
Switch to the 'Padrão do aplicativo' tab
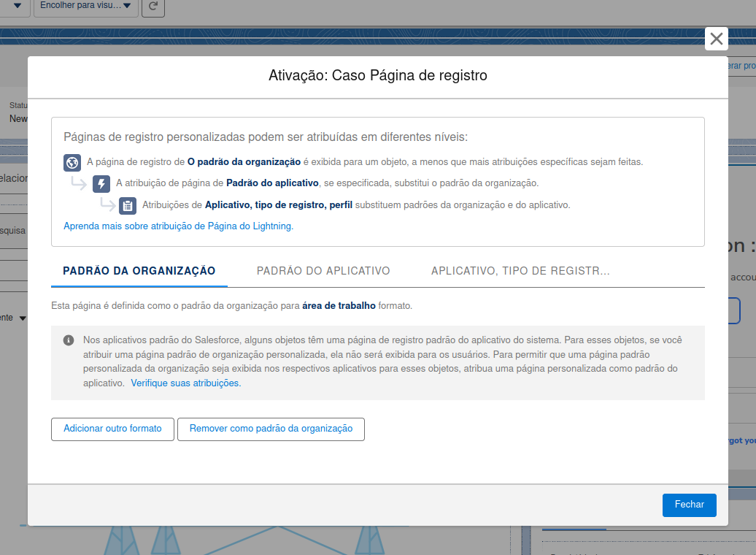pos(323,271)
